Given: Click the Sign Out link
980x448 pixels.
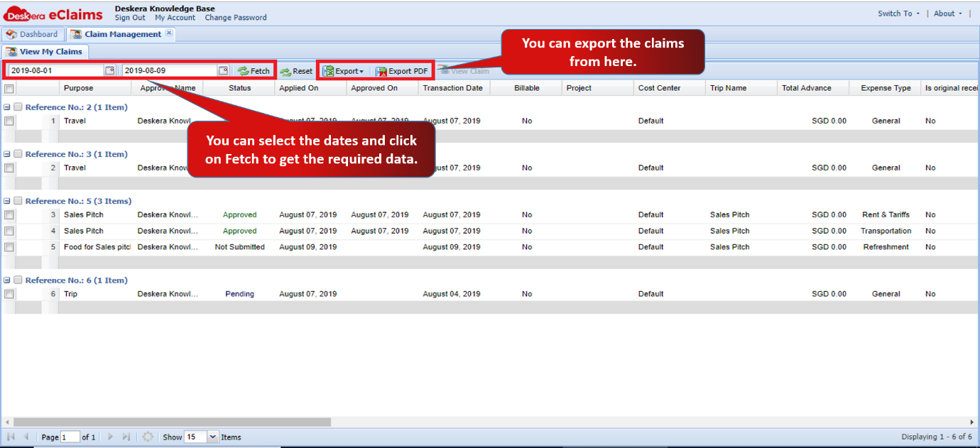Looking at the screenshot, I should pos(130,18).
